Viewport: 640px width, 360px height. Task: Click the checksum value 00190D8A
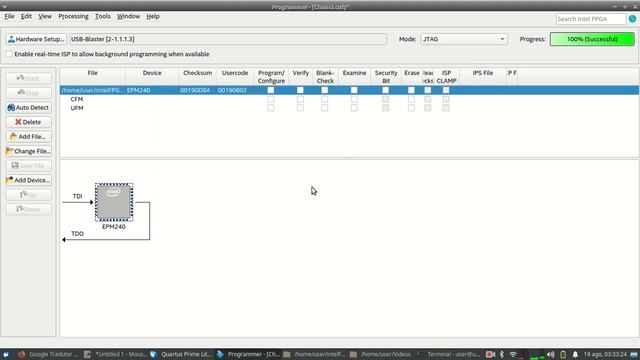click(x=195, y=90)
